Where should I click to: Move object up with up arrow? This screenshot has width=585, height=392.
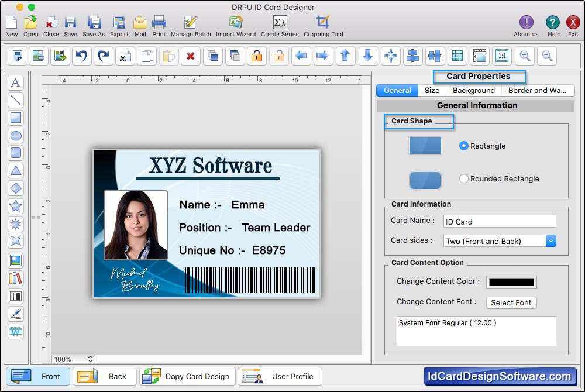tap(345, 56)
